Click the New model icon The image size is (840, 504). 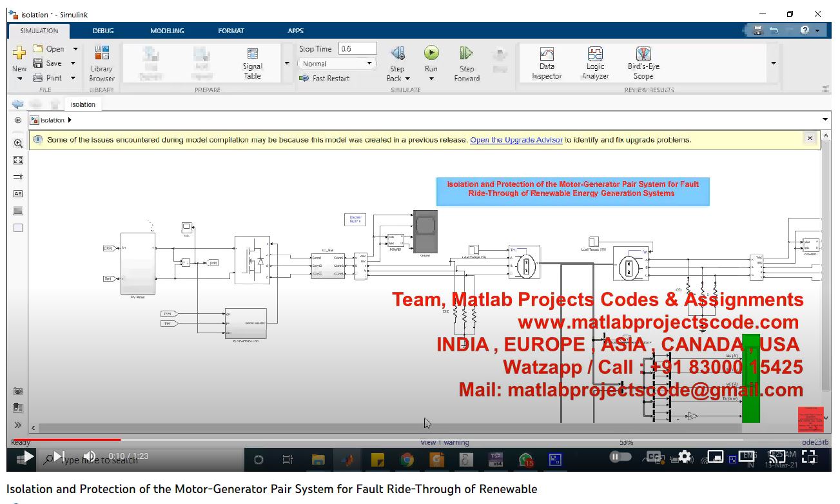(19, 53)
